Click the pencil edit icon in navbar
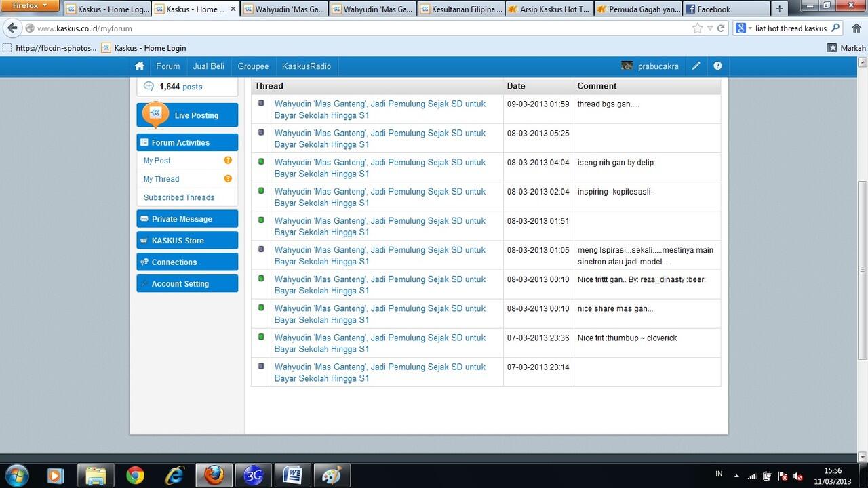Viewport: 868px width, 488px height. click(696, 66)
